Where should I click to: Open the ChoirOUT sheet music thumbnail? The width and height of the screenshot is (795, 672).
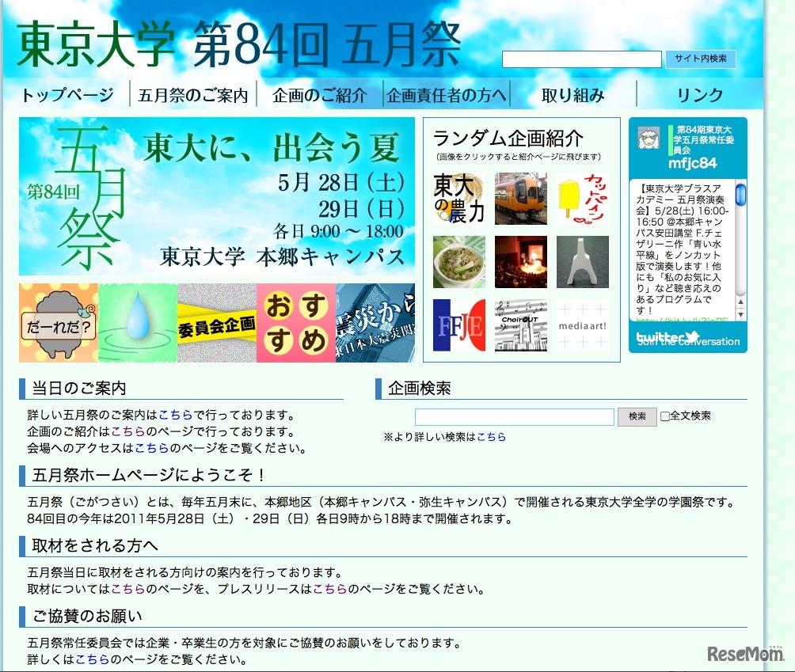click(521, 324)
